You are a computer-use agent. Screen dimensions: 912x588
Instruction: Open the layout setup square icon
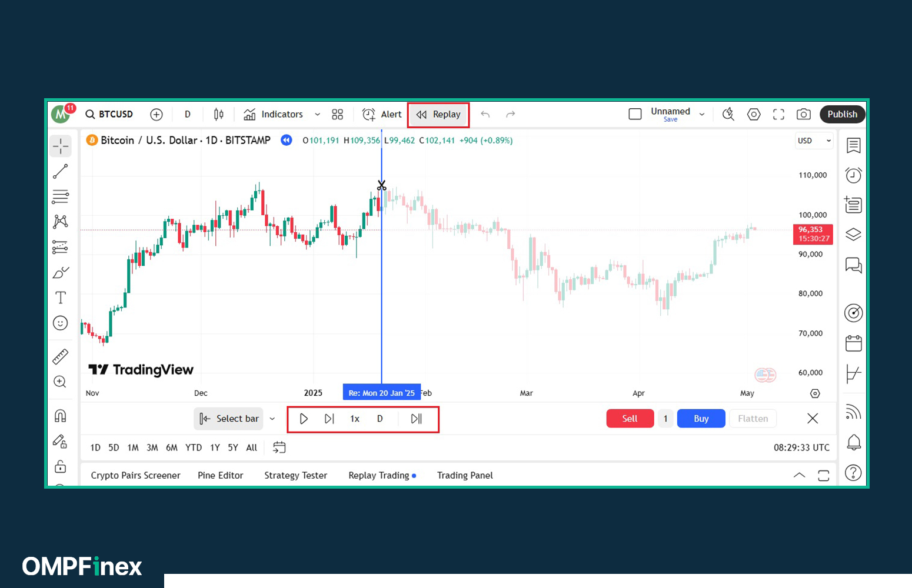pyautogui.click(x=635, y=115)
